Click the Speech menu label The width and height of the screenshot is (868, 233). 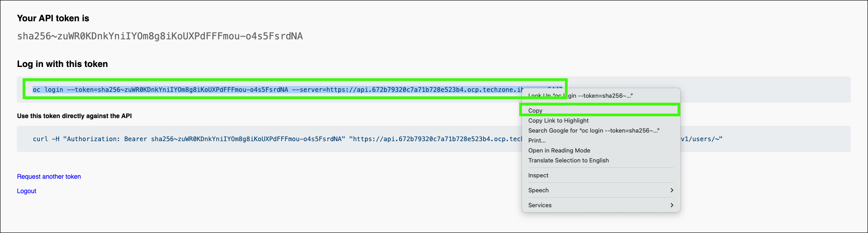pos(538,190)
